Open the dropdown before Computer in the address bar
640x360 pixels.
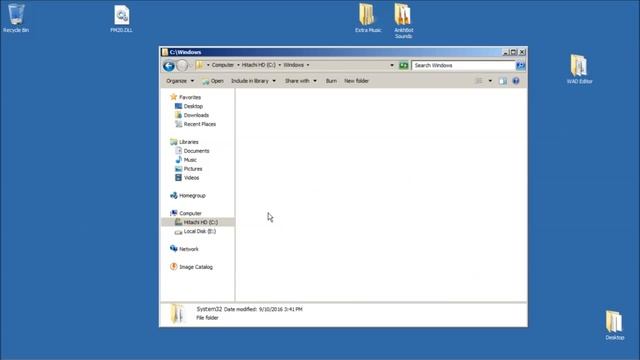tap(208, 65)
